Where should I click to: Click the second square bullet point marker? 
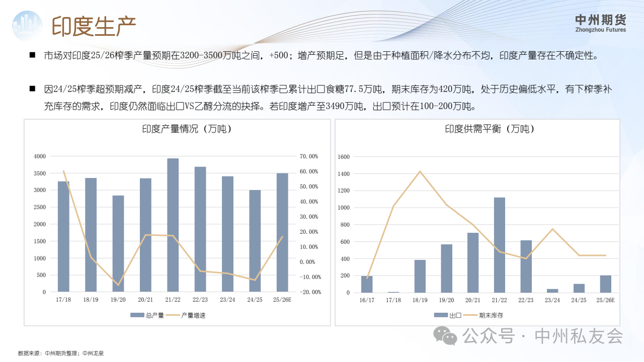click(32, 89)
